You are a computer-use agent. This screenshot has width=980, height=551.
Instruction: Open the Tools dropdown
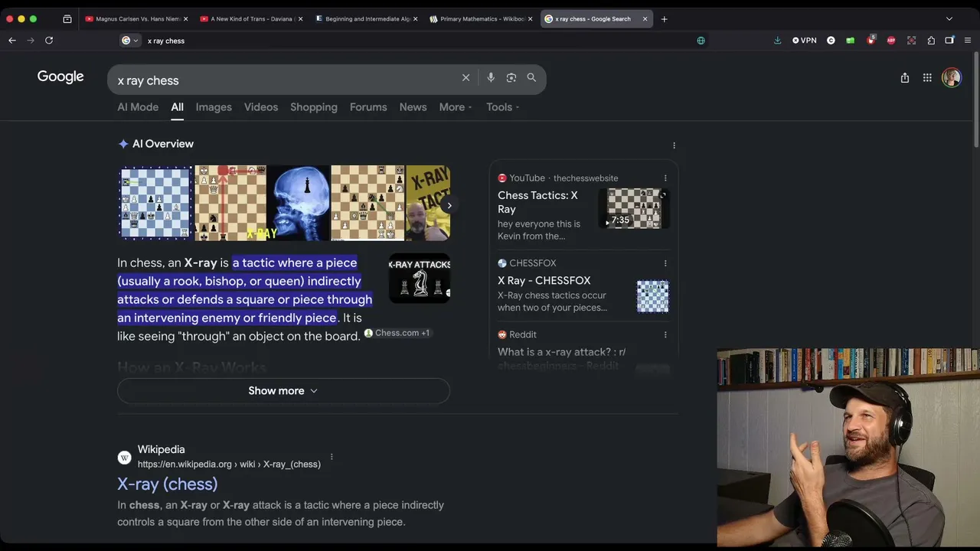[x=503, y=107]
